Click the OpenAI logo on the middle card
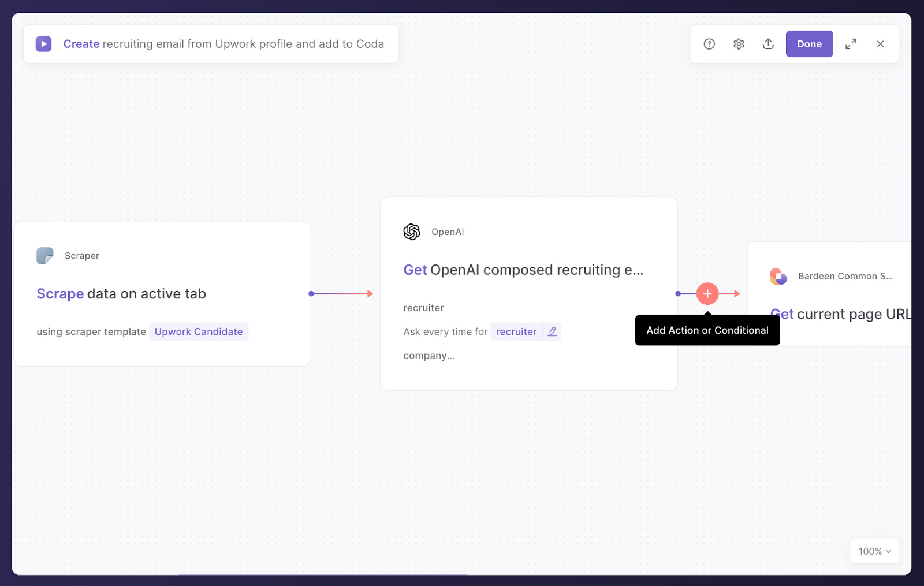924x586 pixels. pyautogui.click(x=411, y=232)
